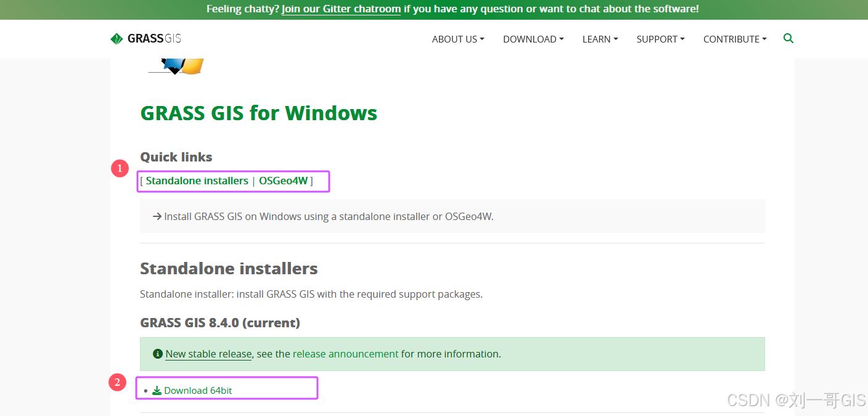Click the release announcement link
The height and width of the screenshot is (416, 868).
tap(345, 354)
